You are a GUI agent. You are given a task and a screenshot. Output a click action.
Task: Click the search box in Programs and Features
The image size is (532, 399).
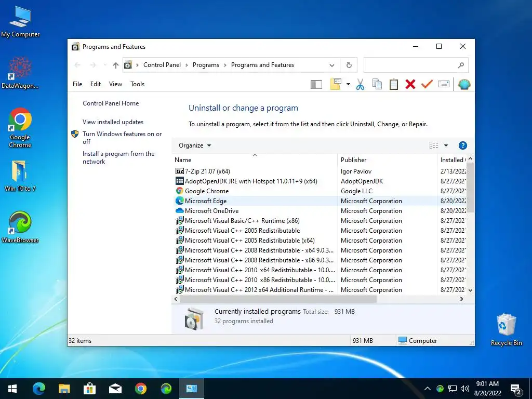click(416, 65)
